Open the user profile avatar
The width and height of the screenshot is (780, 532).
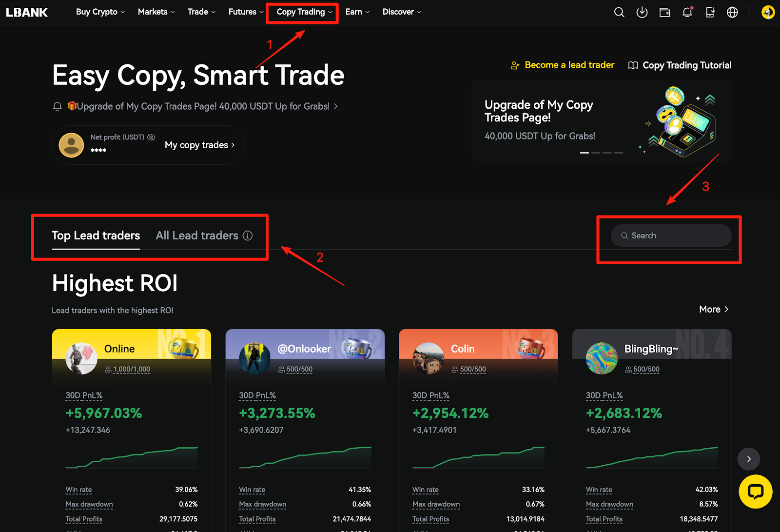click(768, 12)
